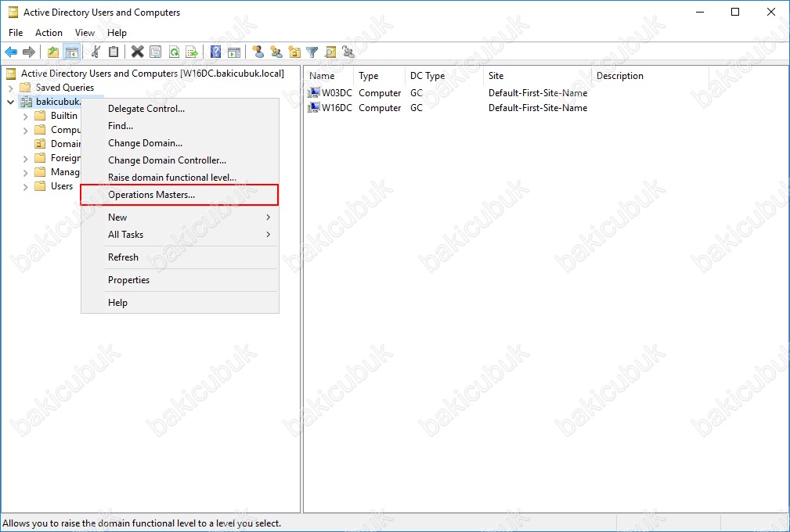
Task: Expand the Users container
Action: (x=26, y=187)
